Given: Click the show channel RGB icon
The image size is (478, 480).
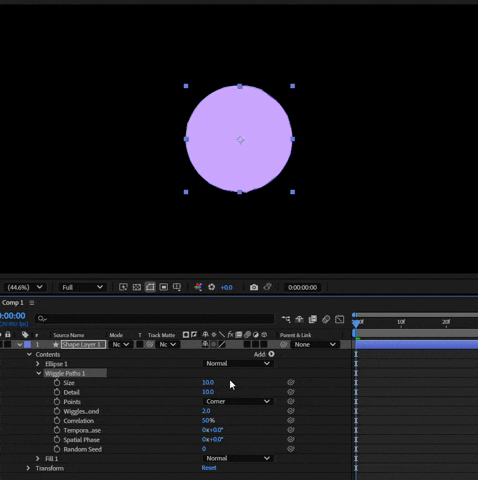Looking at the screenshot, I should tap(198, 287).
